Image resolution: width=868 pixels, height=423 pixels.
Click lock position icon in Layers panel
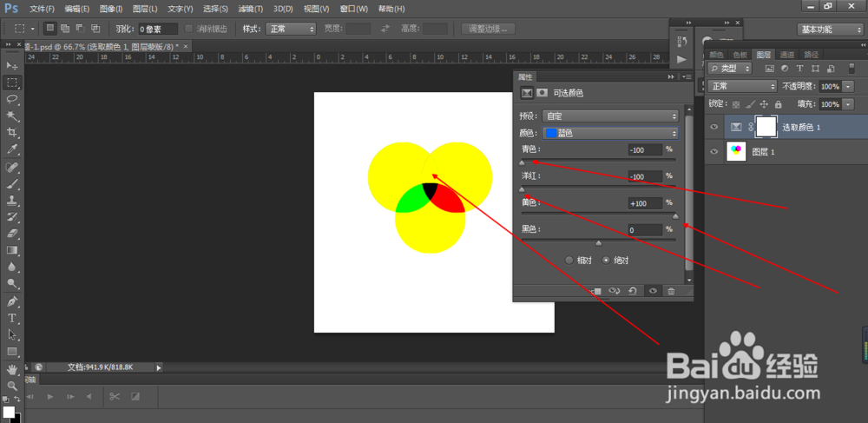click(765, 104)
